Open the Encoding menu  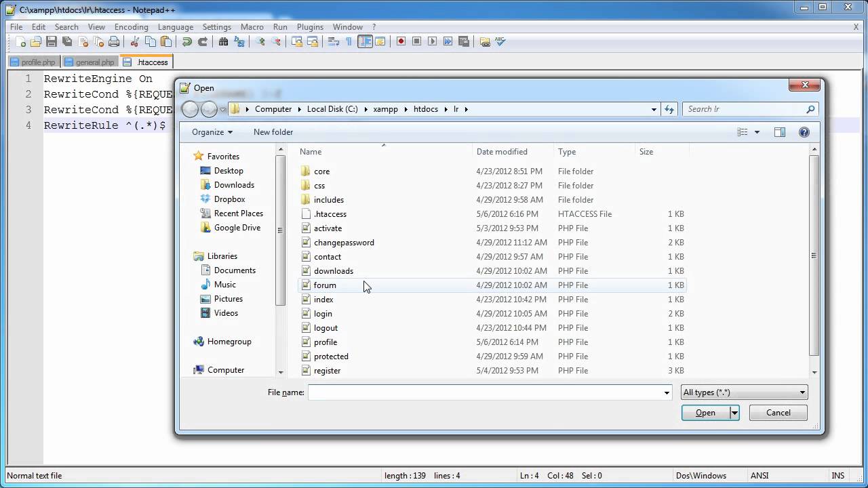coord(131,27)
